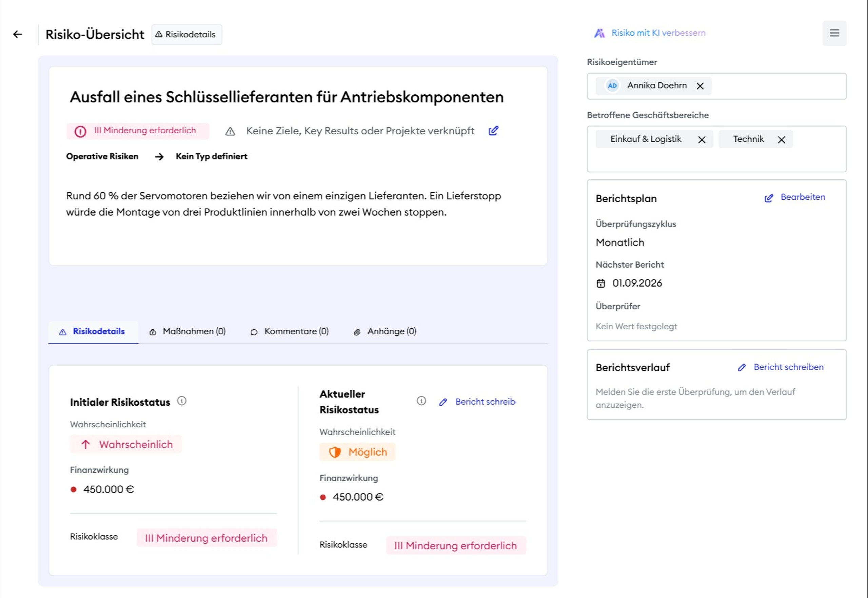This screenshot has height=598, width=868.
Task: Click the arrow between Operative Risiken and type
Action: (159, 157)
